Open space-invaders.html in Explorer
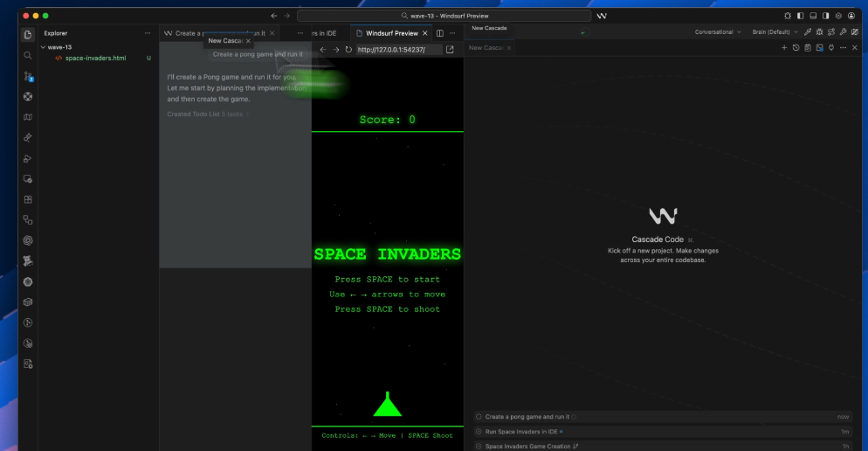 point(95,59)
